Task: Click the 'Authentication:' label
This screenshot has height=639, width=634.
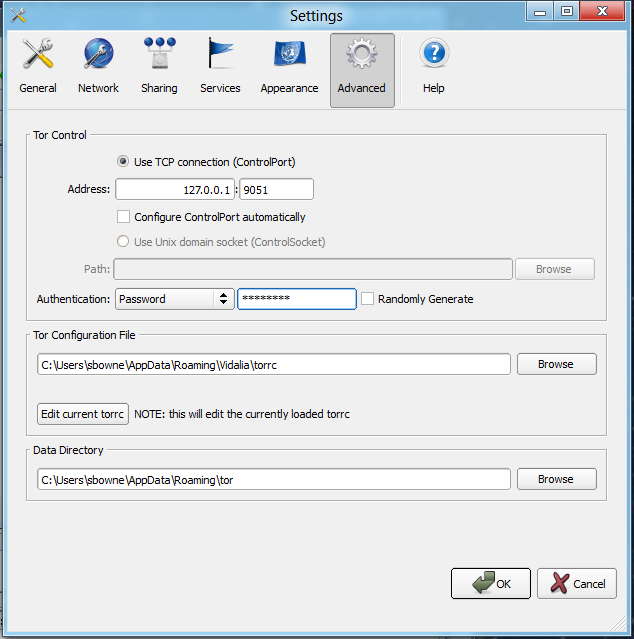Action: coord(73,299)
